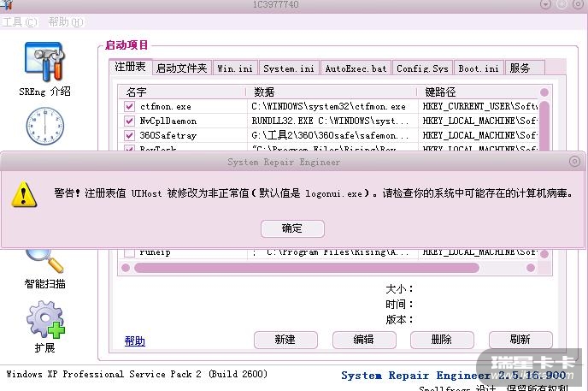Click the vertical scrollbar up arrow

tap(544, 92)
